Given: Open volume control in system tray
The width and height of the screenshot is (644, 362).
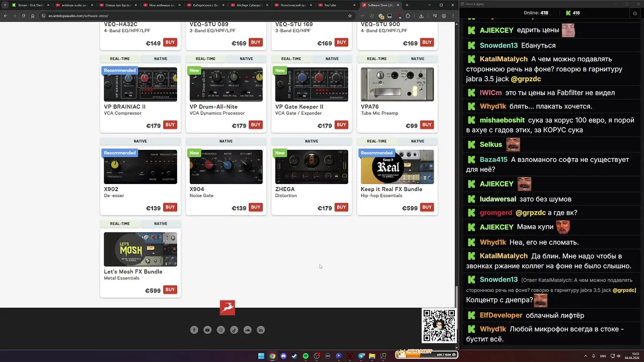Looking at the screenshot, I should [x=618, y=356].
